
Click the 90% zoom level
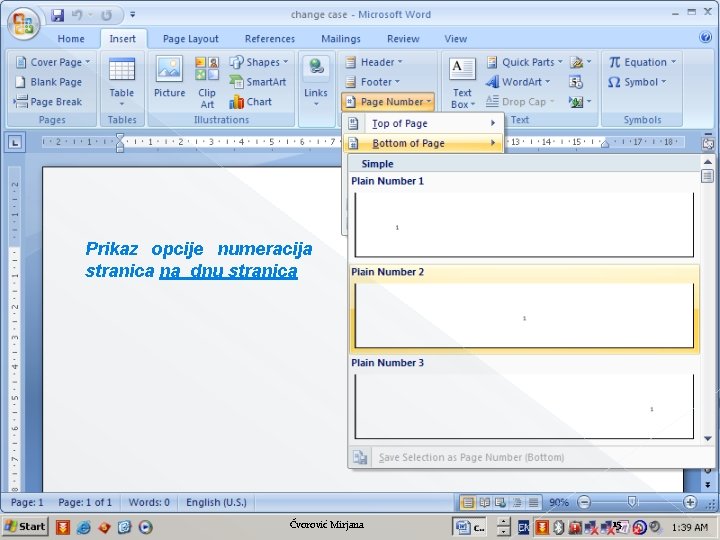[x=558, y=502]
